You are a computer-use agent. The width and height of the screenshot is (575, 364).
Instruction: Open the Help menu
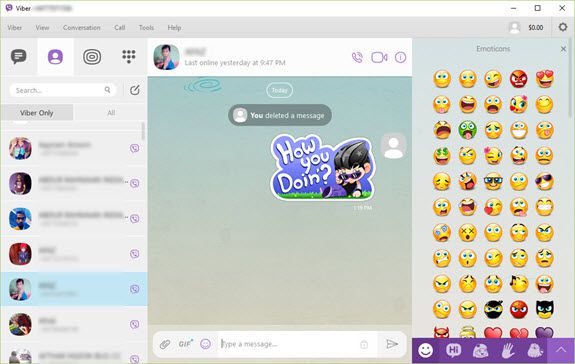point(174,27)
